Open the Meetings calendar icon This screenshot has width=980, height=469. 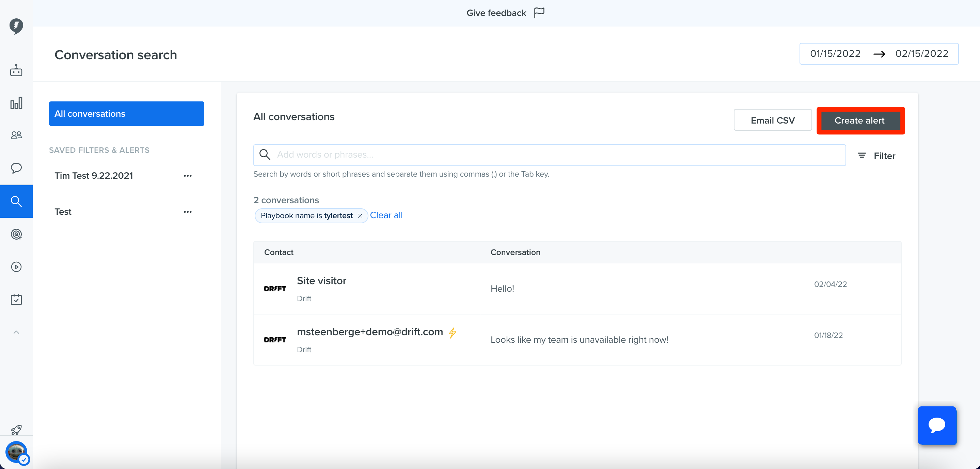(16, 300)
